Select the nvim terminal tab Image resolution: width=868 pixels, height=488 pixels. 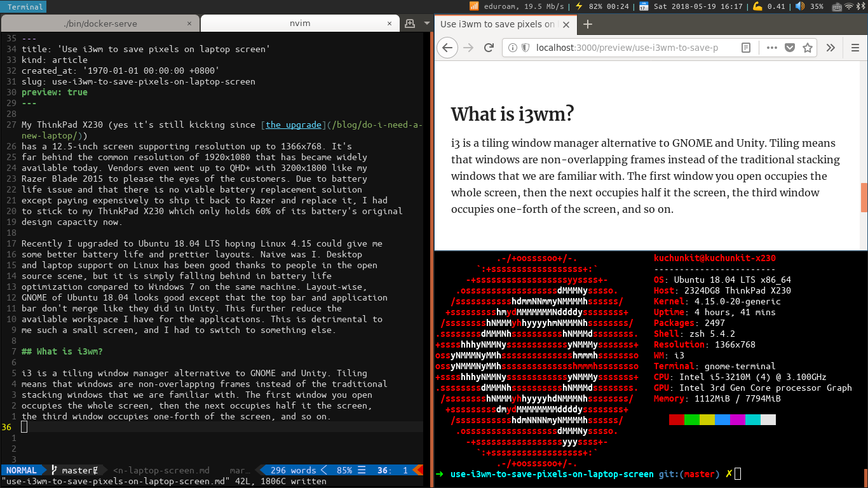(300, 24)
